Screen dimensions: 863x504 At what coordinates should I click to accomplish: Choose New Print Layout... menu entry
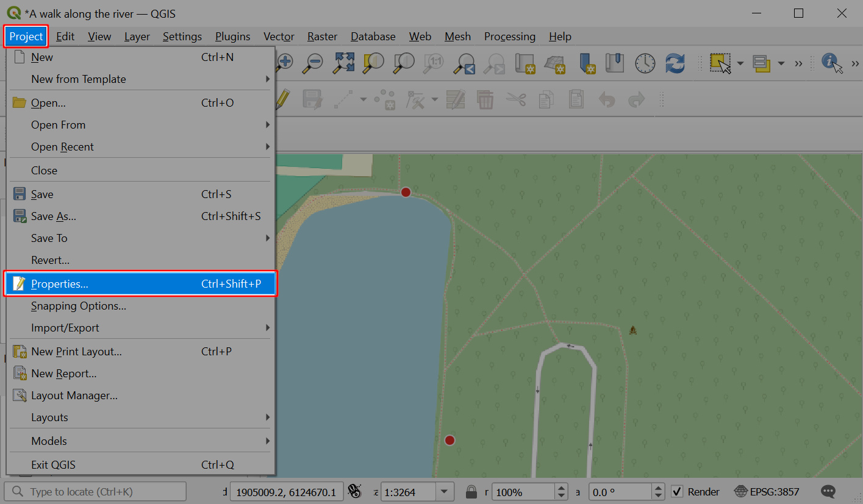[141, 352]
